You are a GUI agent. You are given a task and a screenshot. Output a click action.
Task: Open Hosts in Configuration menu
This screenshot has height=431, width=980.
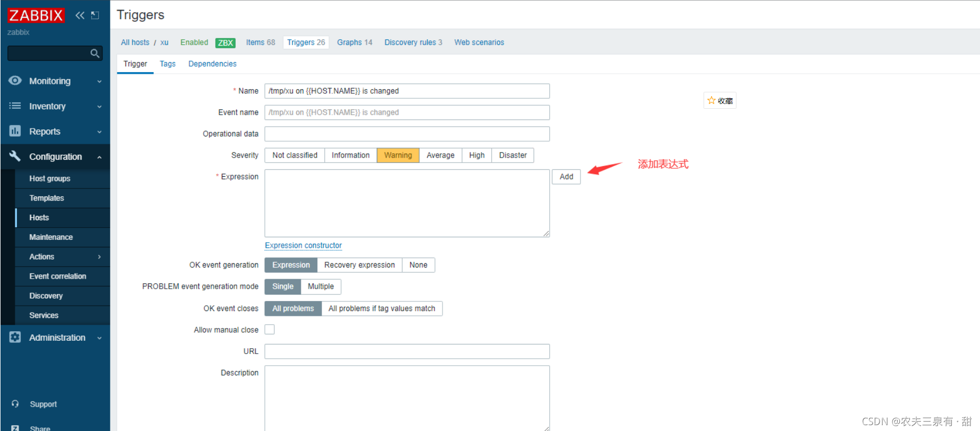point(63,218)
